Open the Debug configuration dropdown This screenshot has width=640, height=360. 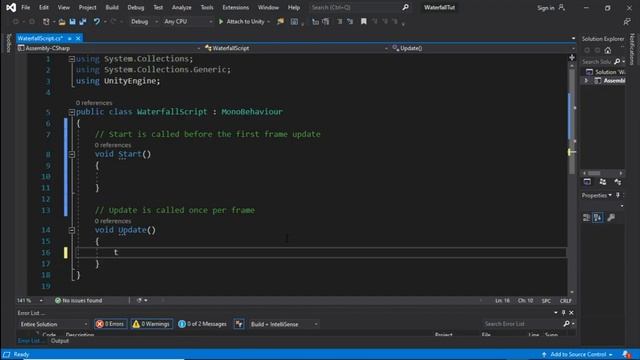point(144,22)
